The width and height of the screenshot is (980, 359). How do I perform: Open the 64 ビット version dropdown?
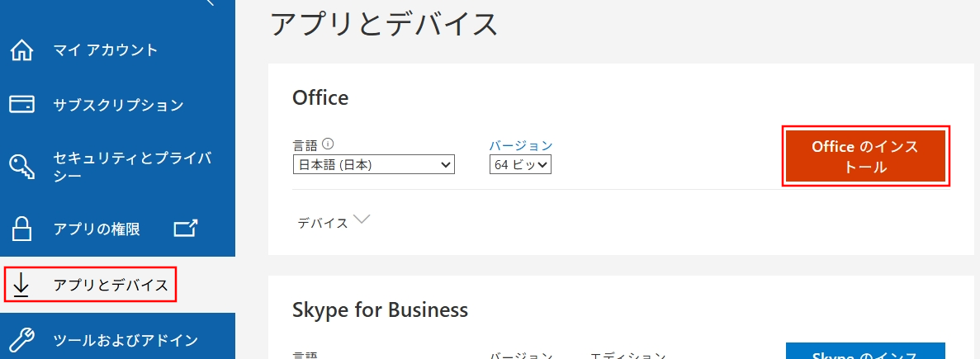pyautogui.click(x=519, y=165)
